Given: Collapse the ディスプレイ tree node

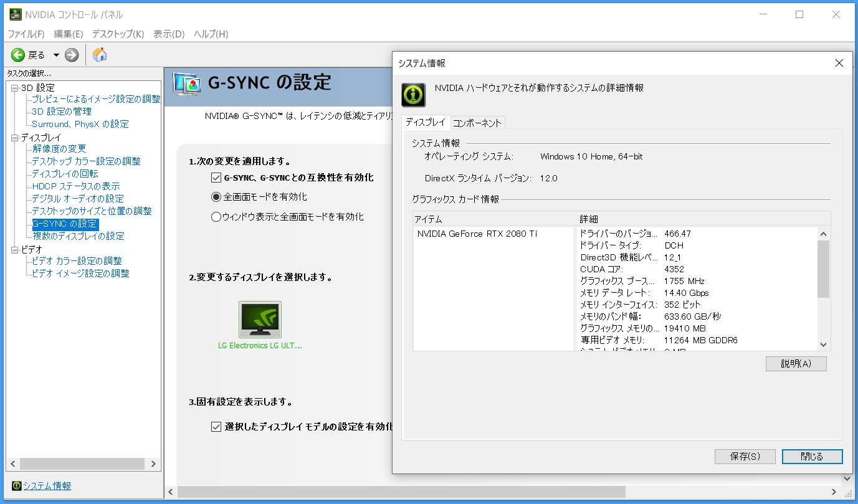Looking at the screenshot, I should coord(15,138).
